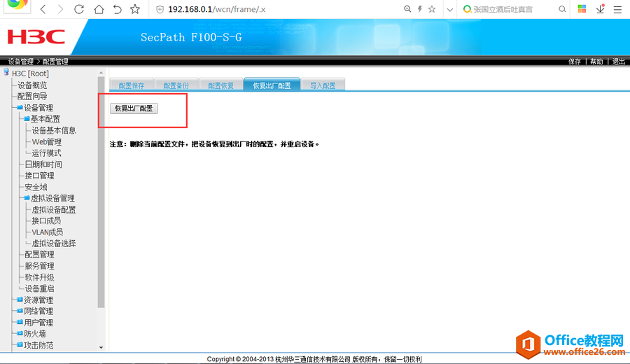Screen dimensions: 630x364
Task: Go forward with the browser forward arrow
Action: tap(60, 9)
